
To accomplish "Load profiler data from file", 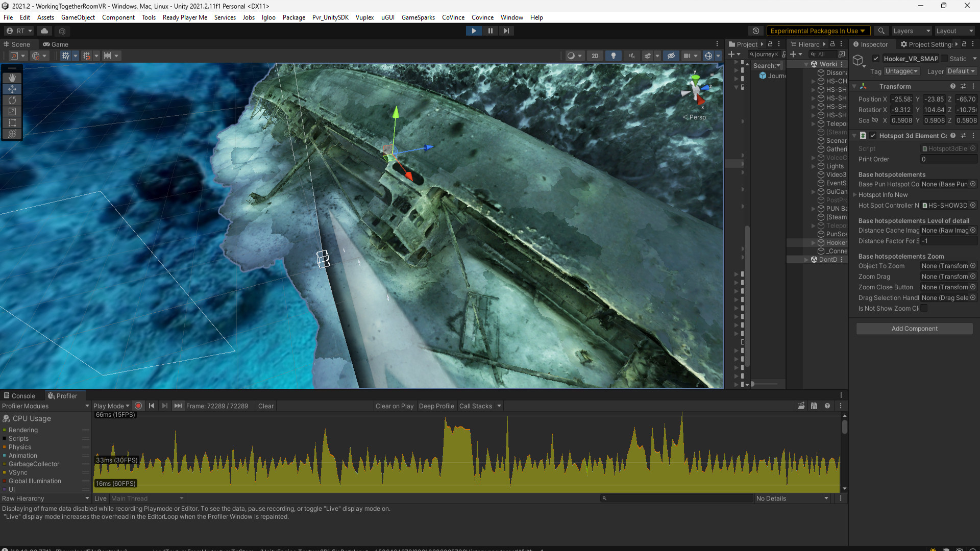I will (801, 406).
